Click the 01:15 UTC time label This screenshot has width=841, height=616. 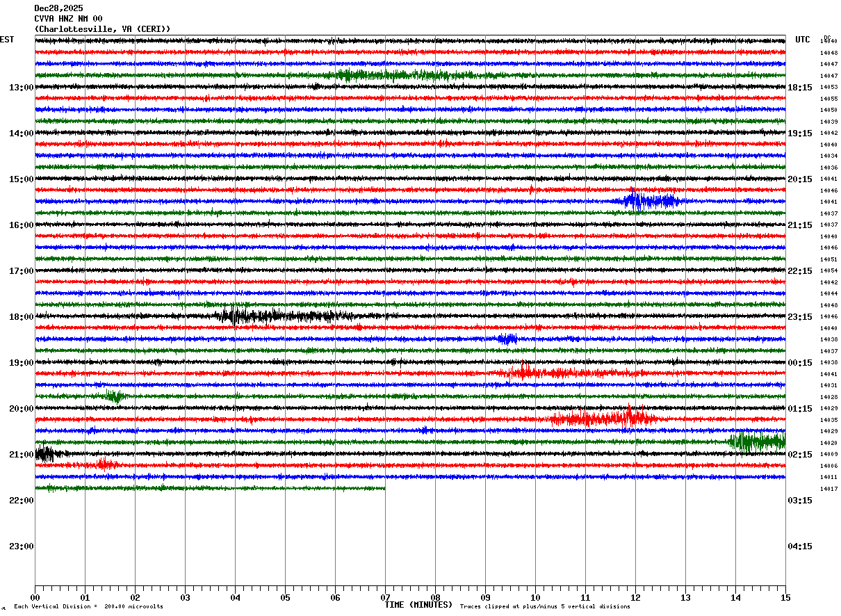(799, 409)
